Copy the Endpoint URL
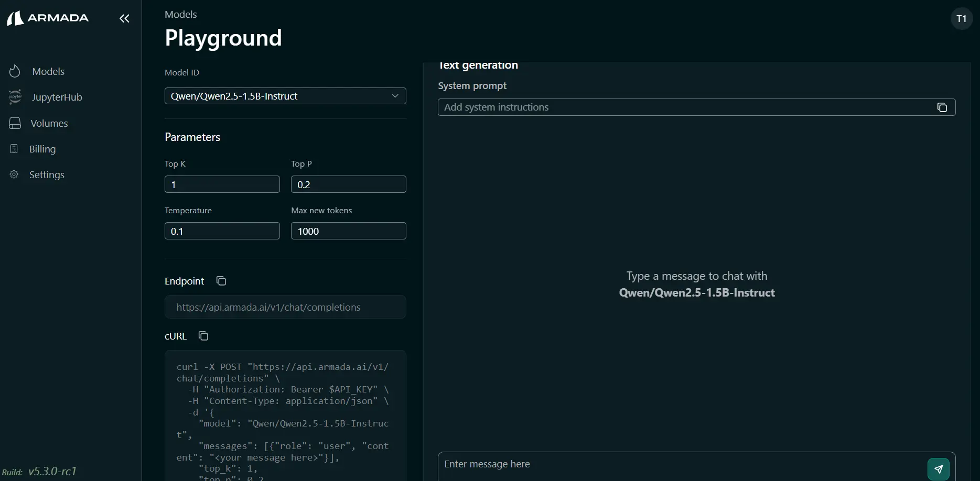This screenshot has width=980, height=481. (221, 281)
